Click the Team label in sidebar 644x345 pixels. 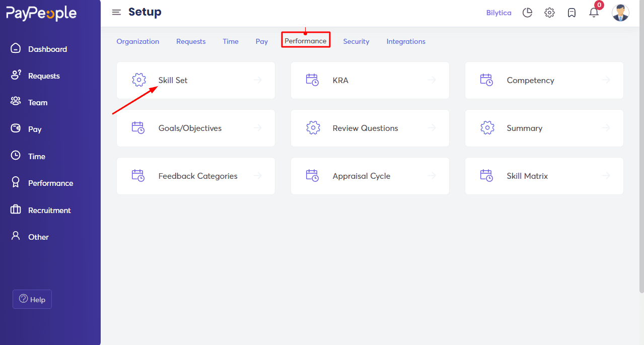(38, 102)
